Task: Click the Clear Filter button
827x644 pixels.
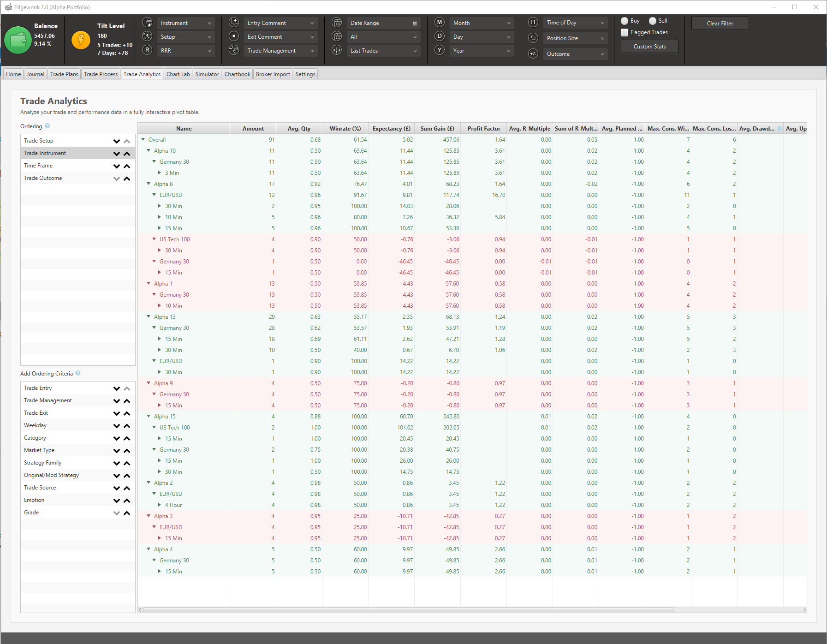Action: tap(720, 24)
